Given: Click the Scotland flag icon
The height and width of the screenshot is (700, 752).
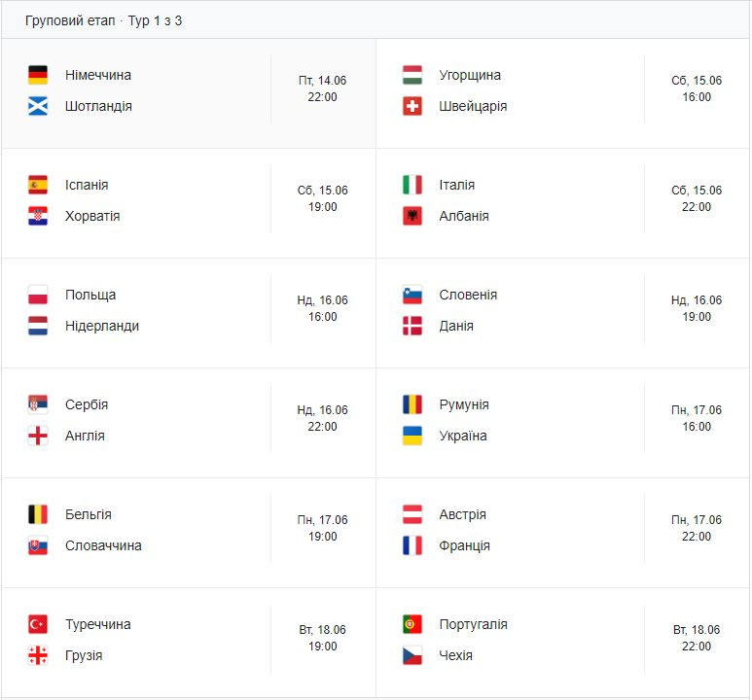Looking at the screenshot, I should tap(38, 106).
